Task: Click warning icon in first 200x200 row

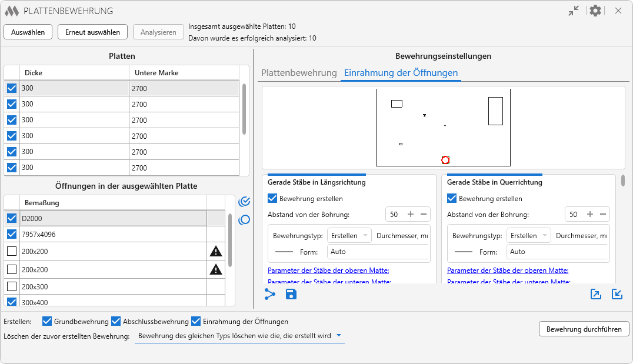Action: click(x=216, y=252)
